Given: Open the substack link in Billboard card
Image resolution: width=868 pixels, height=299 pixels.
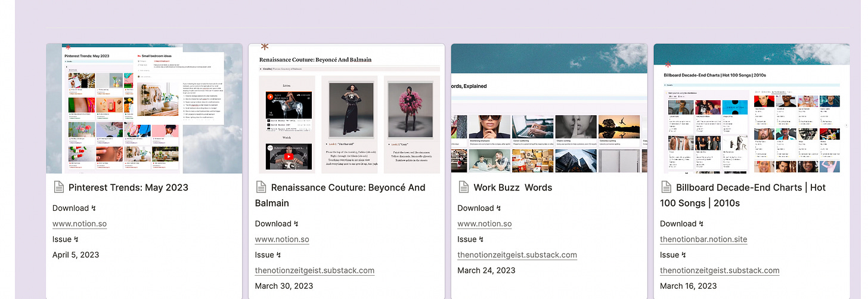Looking at the screenshot, I should [720, 270].
